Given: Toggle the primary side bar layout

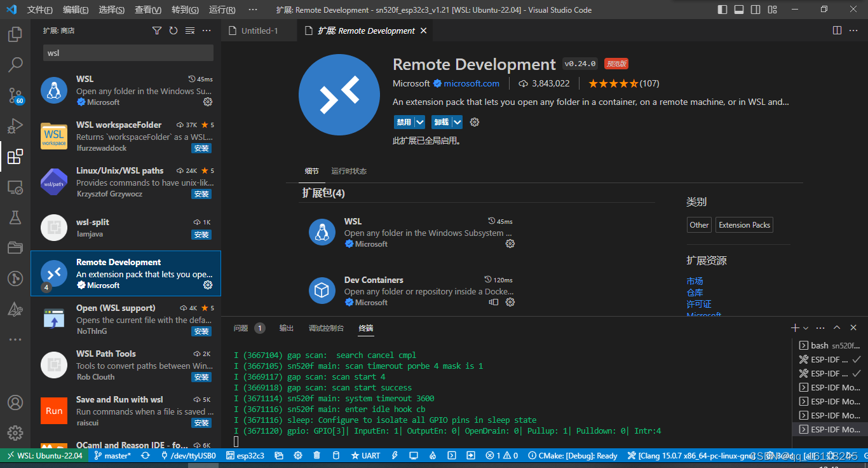Looking at the screenshot, I should (x=722, y=10).
